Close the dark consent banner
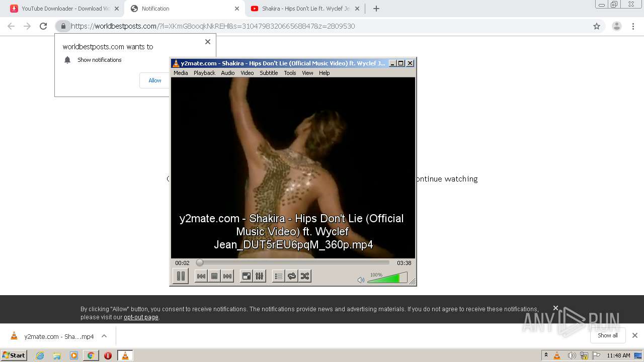The width and height of the screenshot is (644, 362). 555,308
